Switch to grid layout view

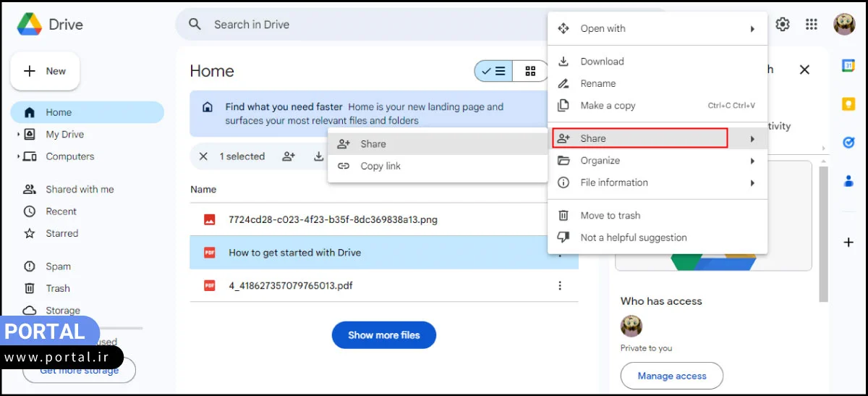coord(531,71)
